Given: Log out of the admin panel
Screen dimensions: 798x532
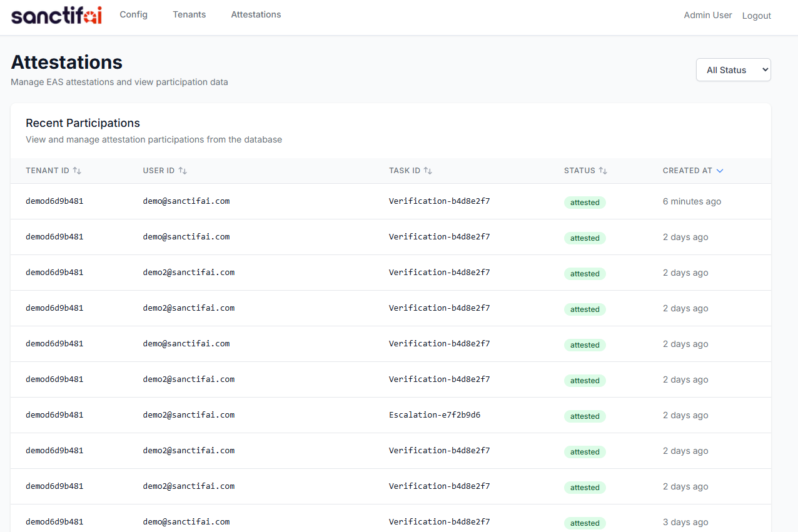Looking at the screenshot, I should click(756, 15).
